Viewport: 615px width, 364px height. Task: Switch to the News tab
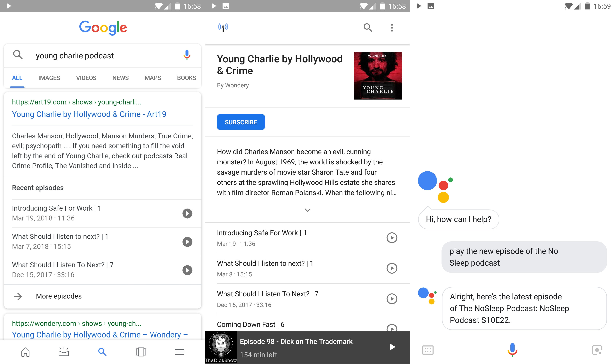pyautogui.click(x=121, y=78)
